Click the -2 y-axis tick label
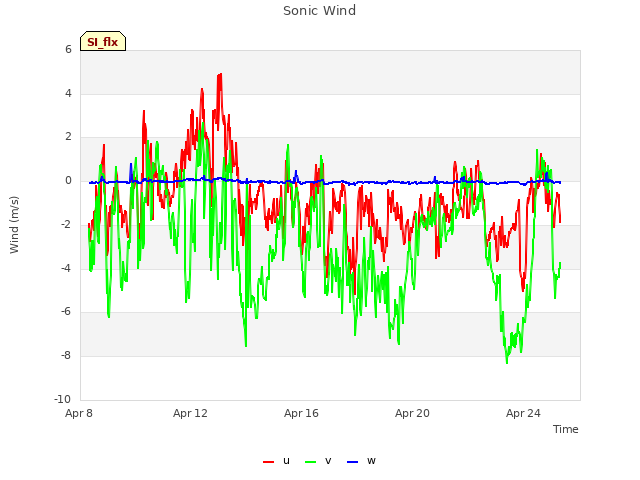The image size is (640, 480). (66, 224)
